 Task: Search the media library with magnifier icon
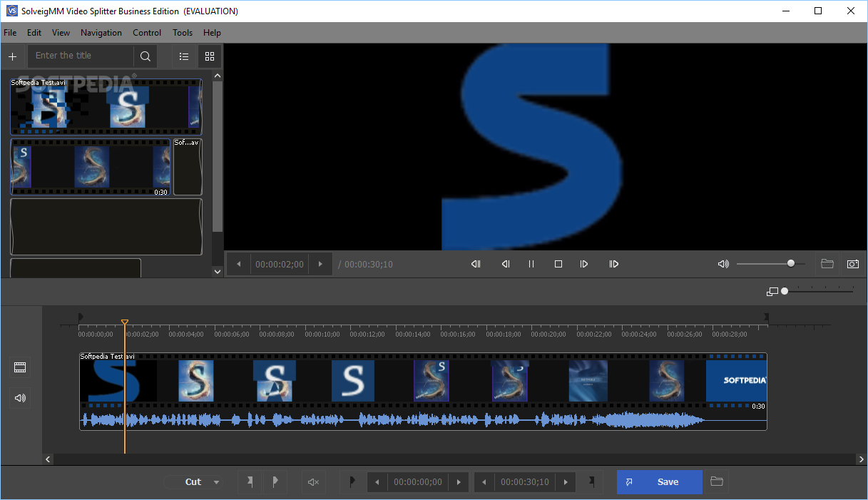[x=145, y=56]
